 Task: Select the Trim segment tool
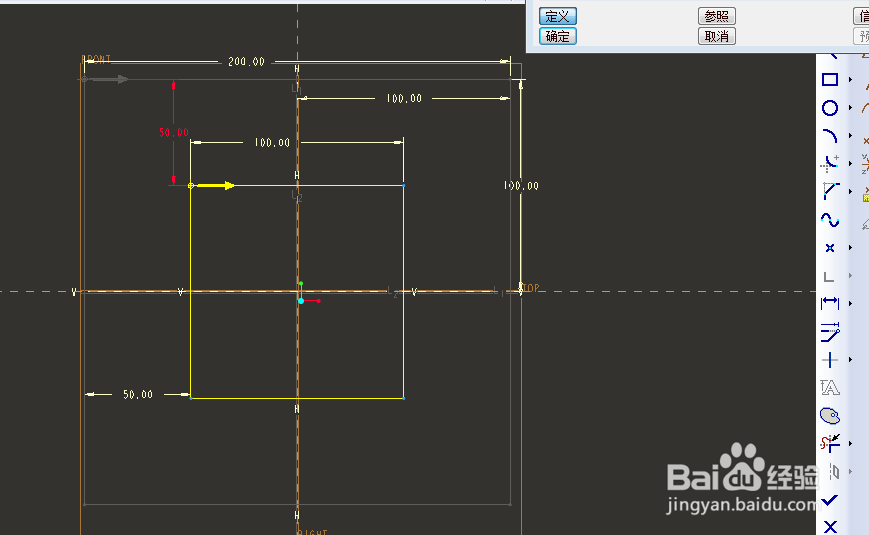click(830, 443)
